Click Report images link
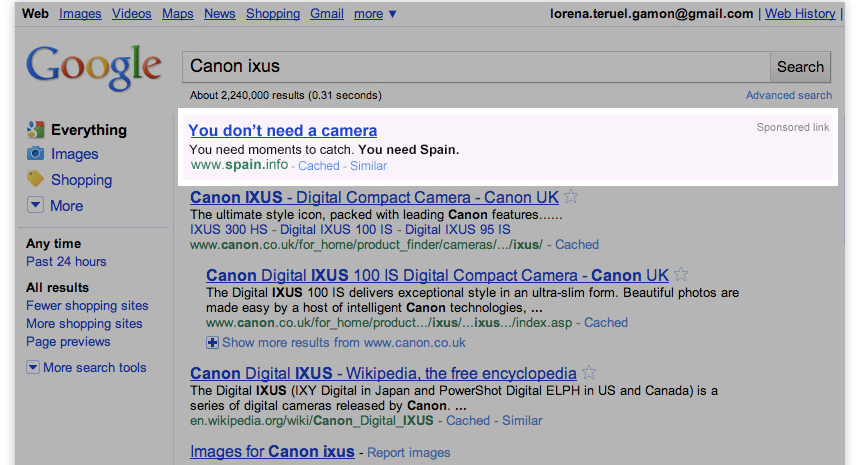This screenshot has height=465, width=860. point(409,452)
